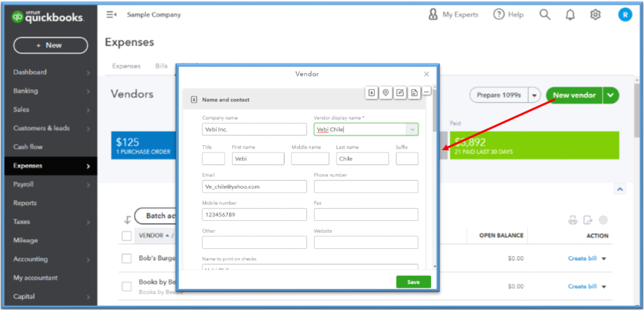The image size is (644, 310).
Task: Open Create bill dropdown for Books by Bessie
Action: coord(604,287)
